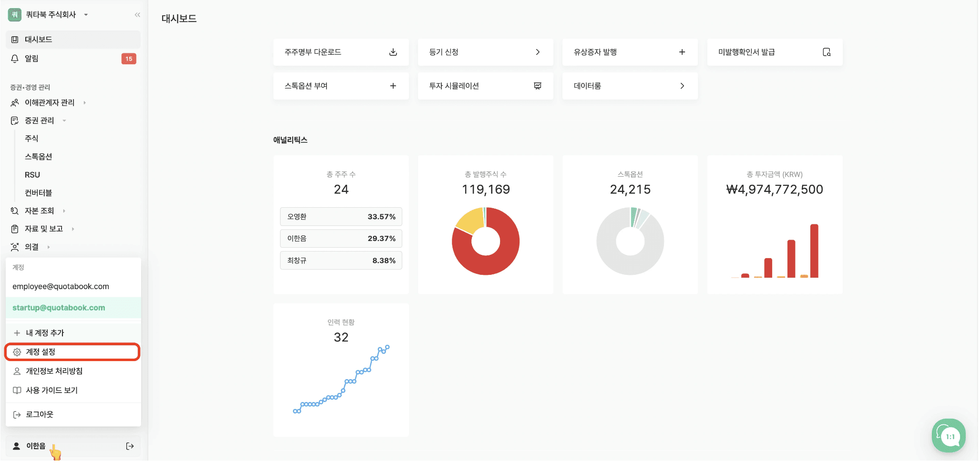Open the 알림 notification bell

coord(16,59)
